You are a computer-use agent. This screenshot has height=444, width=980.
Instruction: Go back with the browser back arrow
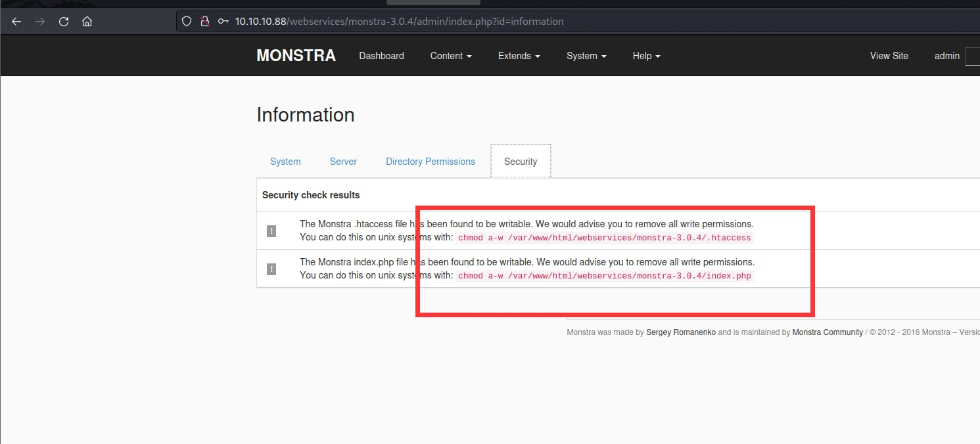pyautogui.click(x=17, y=21)
